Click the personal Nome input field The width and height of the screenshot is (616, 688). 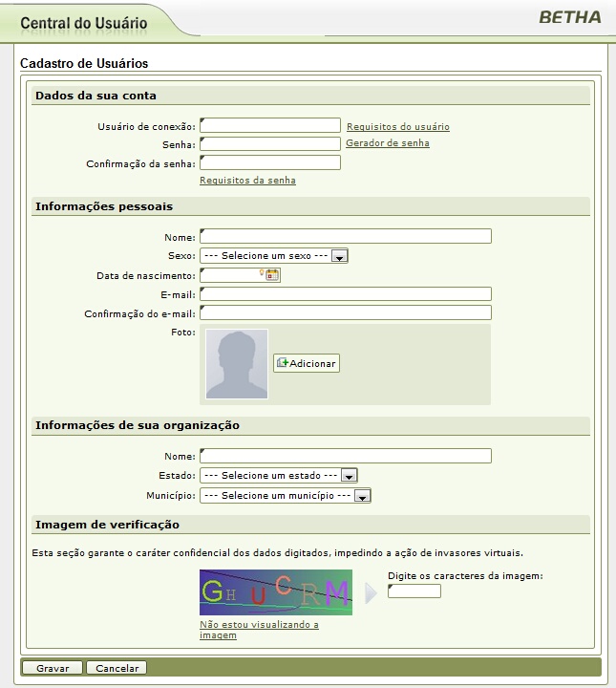pyautogui.click(x=346, y=236)
